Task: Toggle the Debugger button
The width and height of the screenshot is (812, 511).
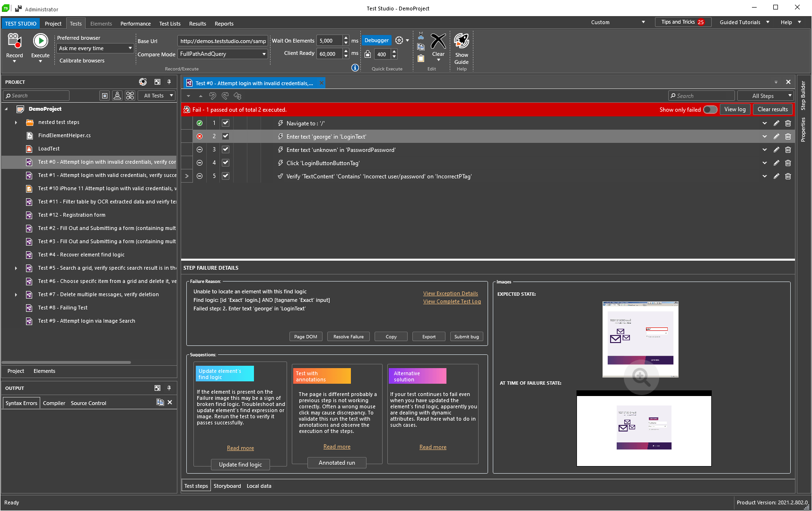Action: (x=376, y=40)
